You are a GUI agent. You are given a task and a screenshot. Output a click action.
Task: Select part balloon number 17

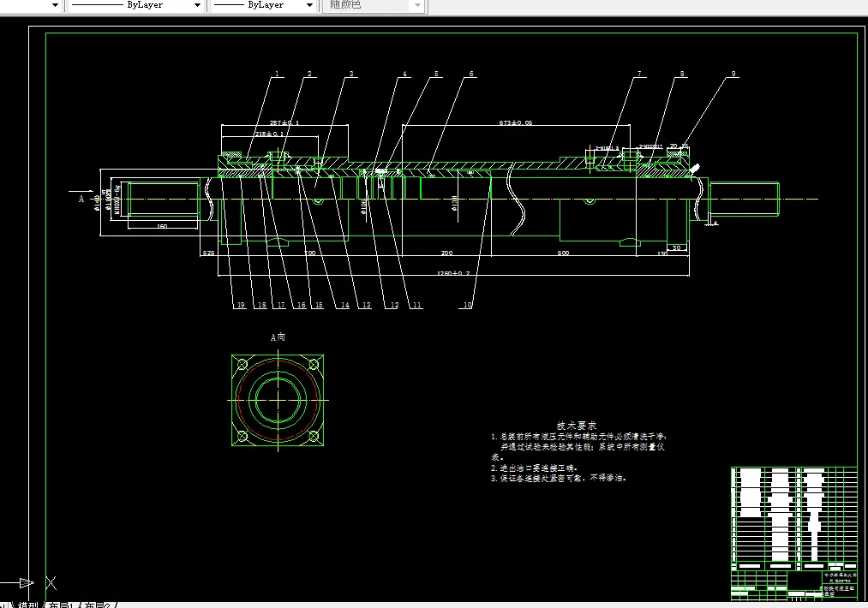(x=281, y=305)
